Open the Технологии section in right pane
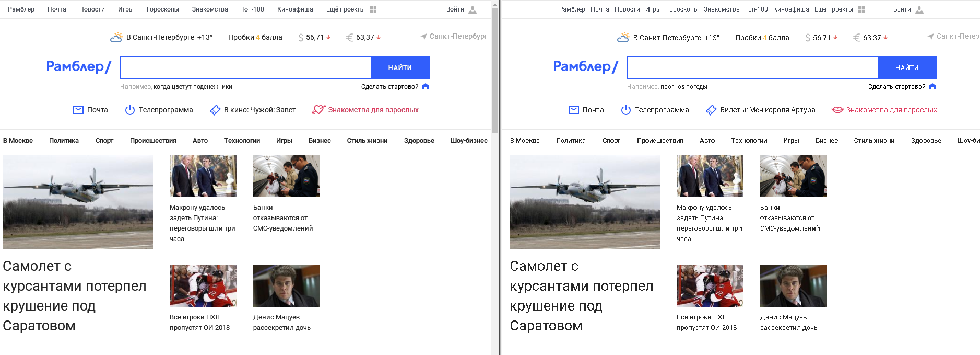The height and width of the screenshot is (355, 980). pos(749,141)
